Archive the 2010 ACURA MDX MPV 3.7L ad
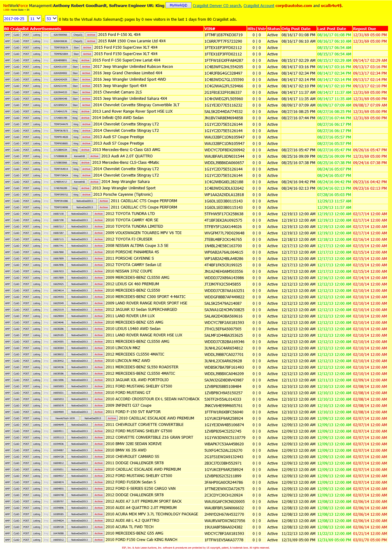Viewport: 392px width, 551px height. [99, 514]
